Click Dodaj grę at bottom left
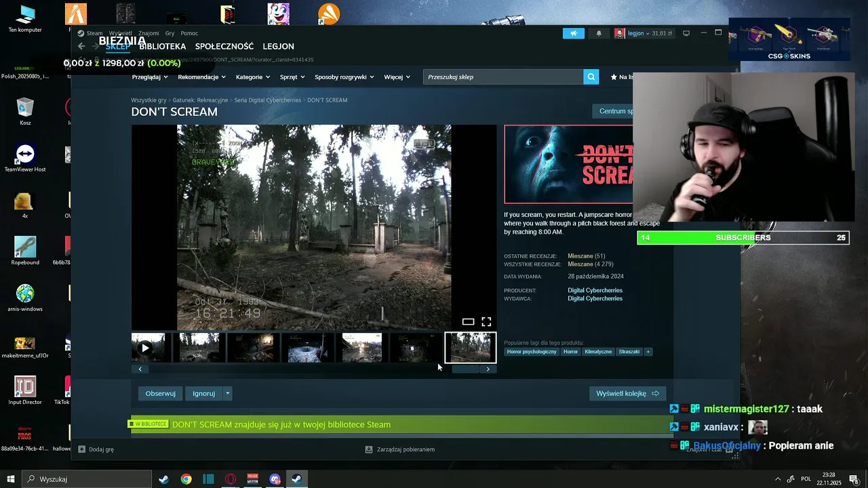 coord(96,449)
